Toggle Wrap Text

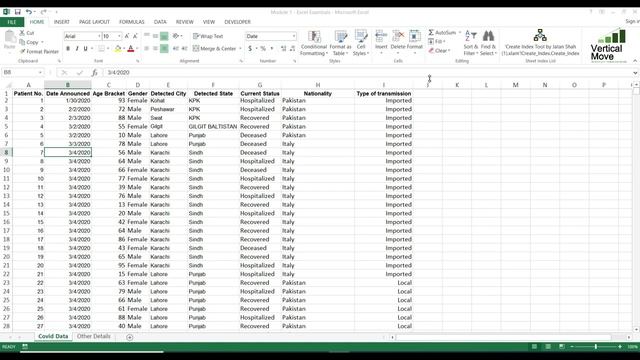pos(208,36)
